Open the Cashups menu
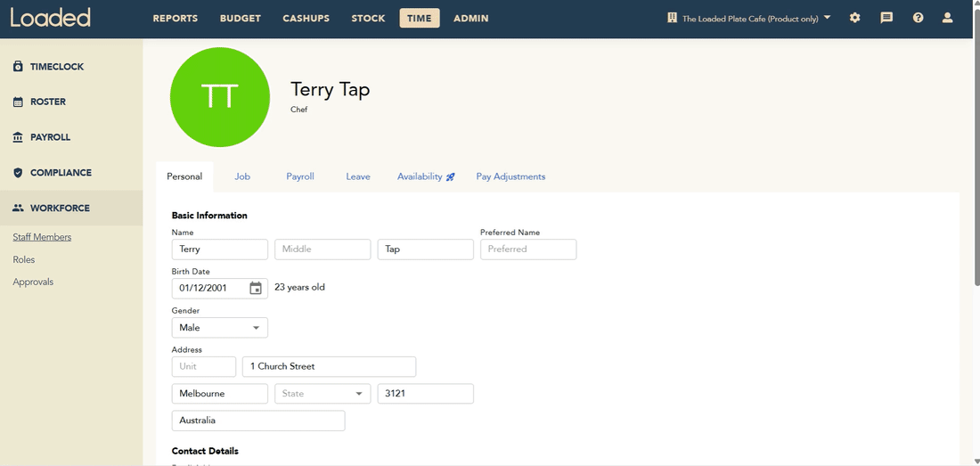Image resolution: width=980 pixels, height=466 pixels. (x=306, y=18)
